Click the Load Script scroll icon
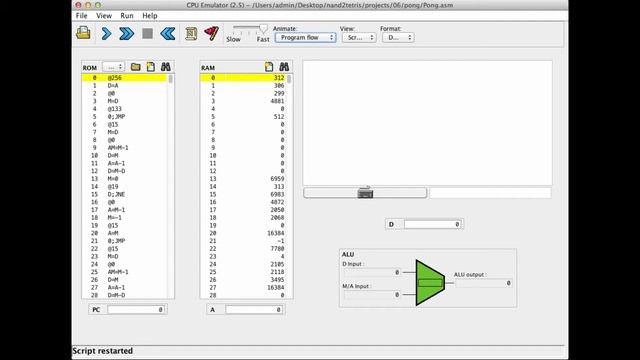Screen dimensions: 640x360 [191, 33]
